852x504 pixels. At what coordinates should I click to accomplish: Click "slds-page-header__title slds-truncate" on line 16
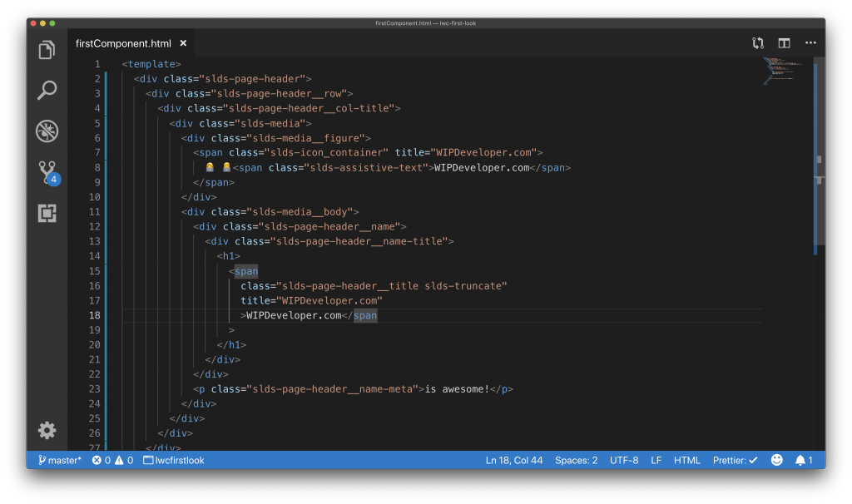pyautogui.click(x=392, y=285)
